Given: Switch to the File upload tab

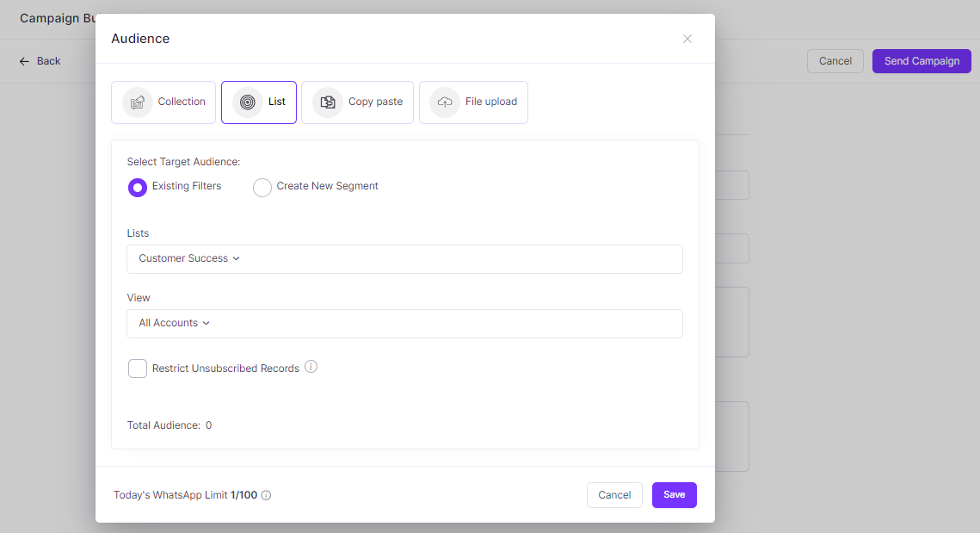Looking at the screenshot, I should click(473, 102).
